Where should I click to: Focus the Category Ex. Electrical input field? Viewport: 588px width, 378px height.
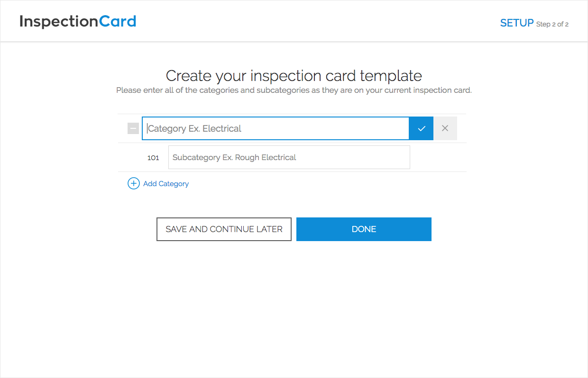coord(275,128)
